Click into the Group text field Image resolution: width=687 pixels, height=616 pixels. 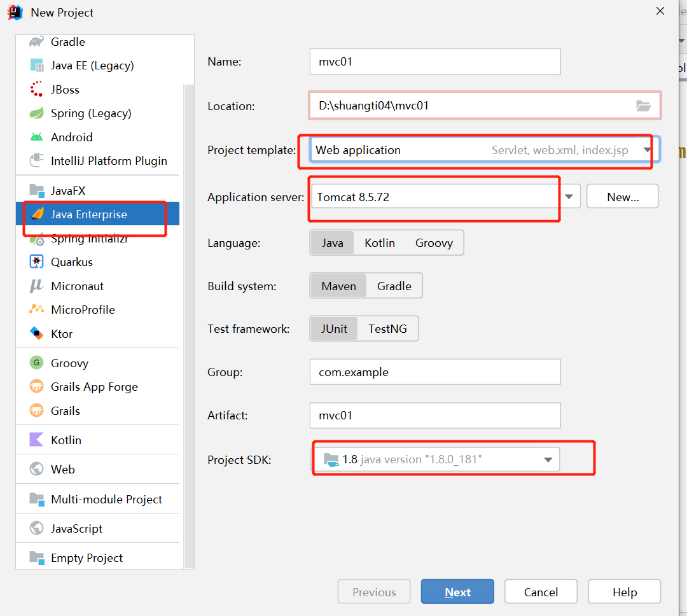click(434, 372)
